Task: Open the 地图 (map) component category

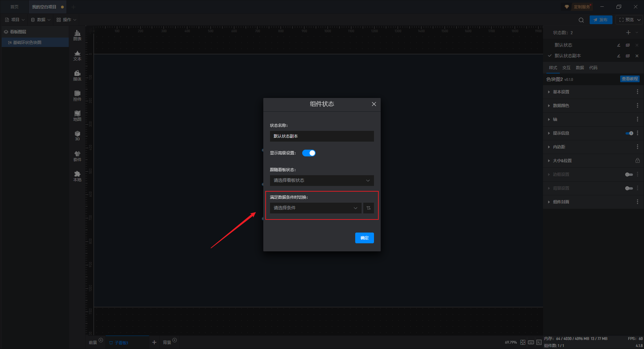Action: coord(77,116)
